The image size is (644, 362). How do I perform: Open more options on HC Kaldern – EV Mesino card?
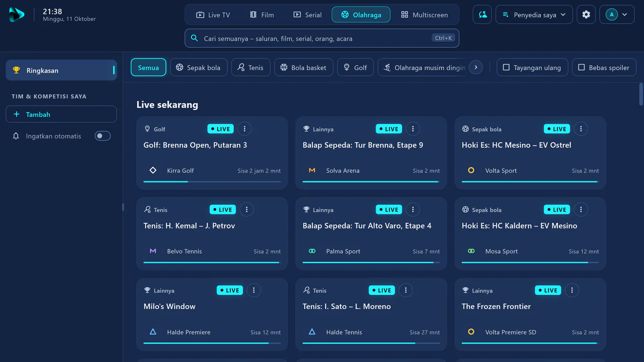click(x=581, y=210)
